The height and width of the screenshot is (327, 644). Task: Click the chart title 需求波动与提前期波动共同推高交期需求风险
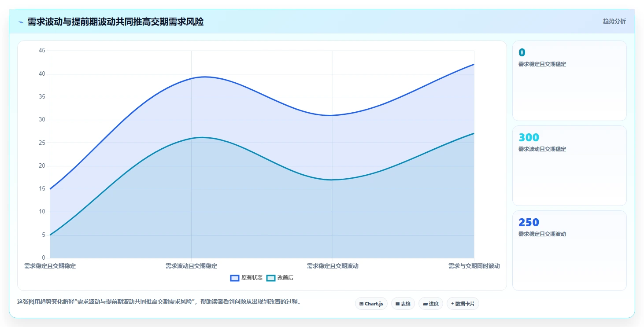coord(115,22)
